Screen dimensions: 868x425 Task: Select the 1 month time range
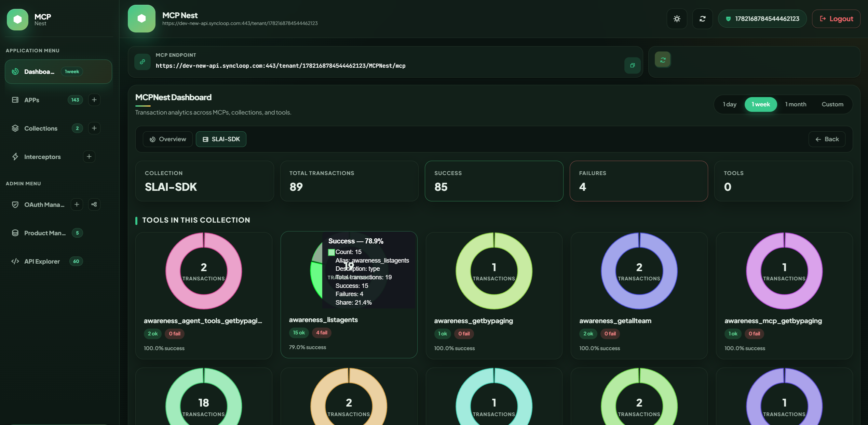tap(796, 104)
